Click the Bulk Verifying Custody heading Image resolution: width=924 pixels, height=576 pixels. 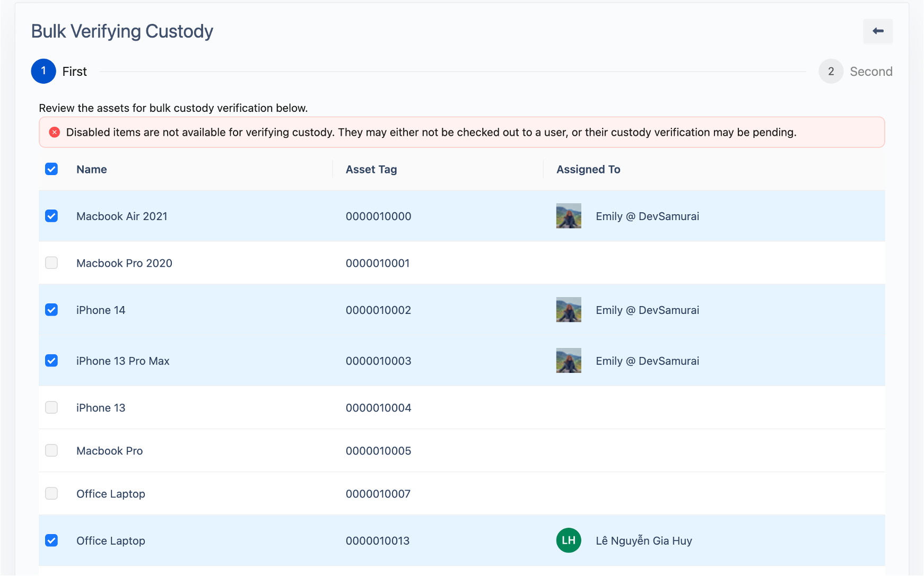point(122,31)
